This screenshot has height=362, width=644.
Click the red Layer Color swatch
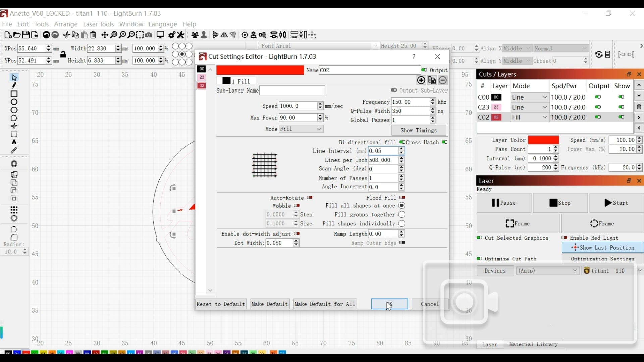(x=543, y=140)
